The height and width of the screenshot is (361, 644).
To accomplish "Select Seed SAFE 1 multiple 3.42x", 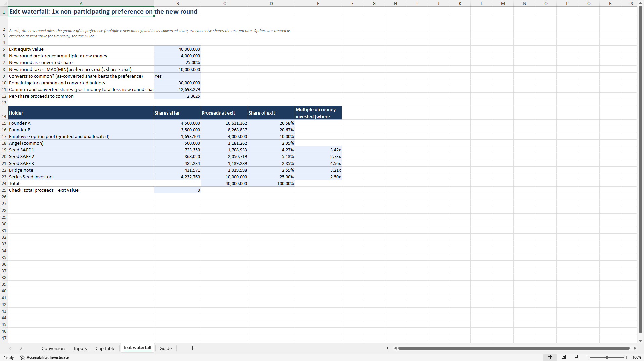I will coord(318,150).
